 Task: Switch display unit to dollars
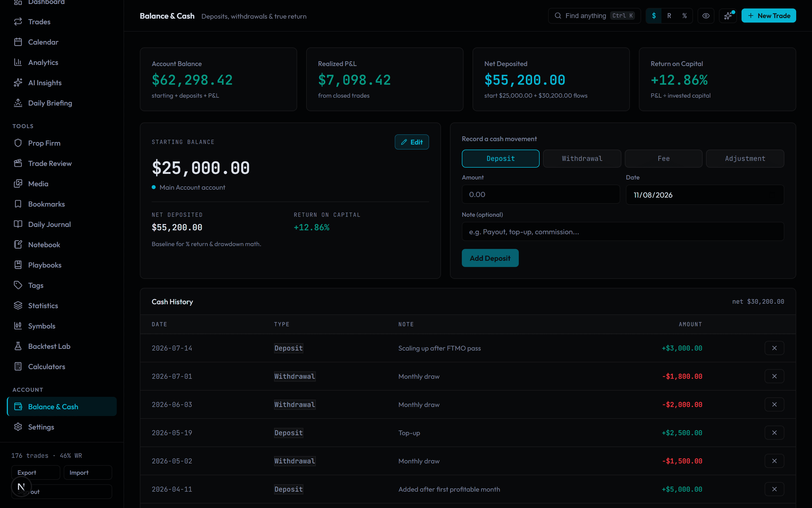coord(654,16)
